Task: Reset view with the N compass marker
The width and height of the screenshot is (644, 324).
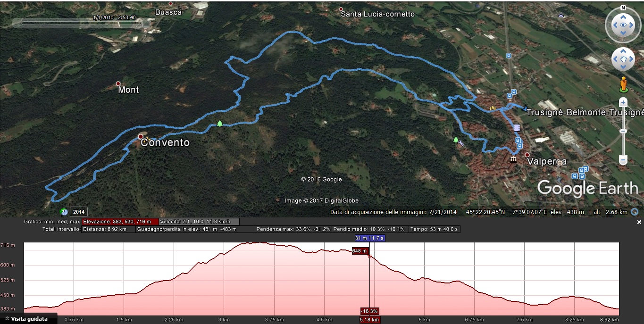Action: pyautogui.click(x=623, y=8)
